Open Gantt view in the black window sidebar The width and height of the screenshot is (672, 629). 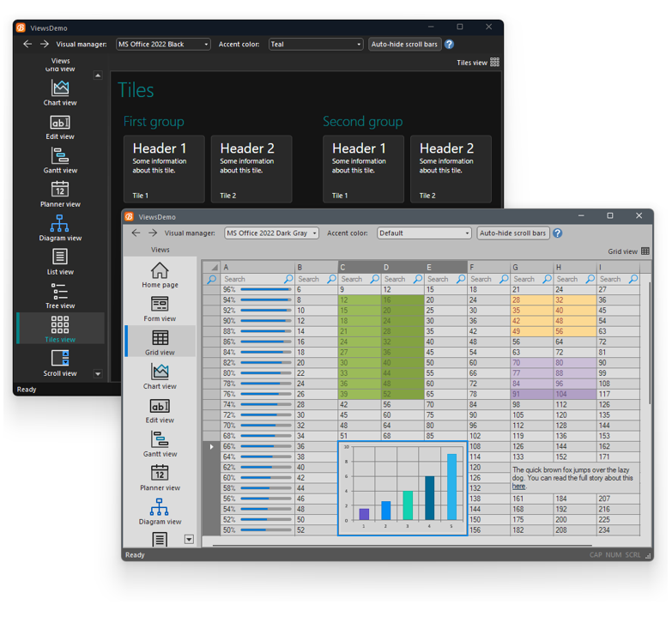point(60,160)
